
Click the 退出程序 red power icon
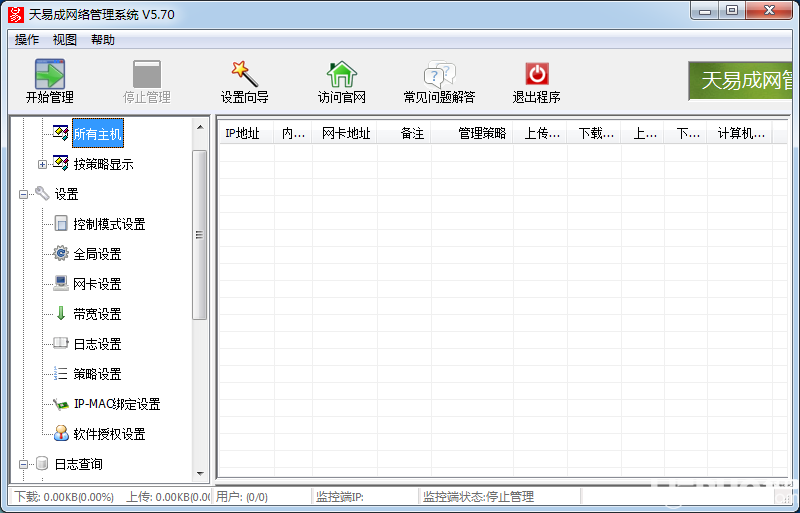tap(537, 74)
